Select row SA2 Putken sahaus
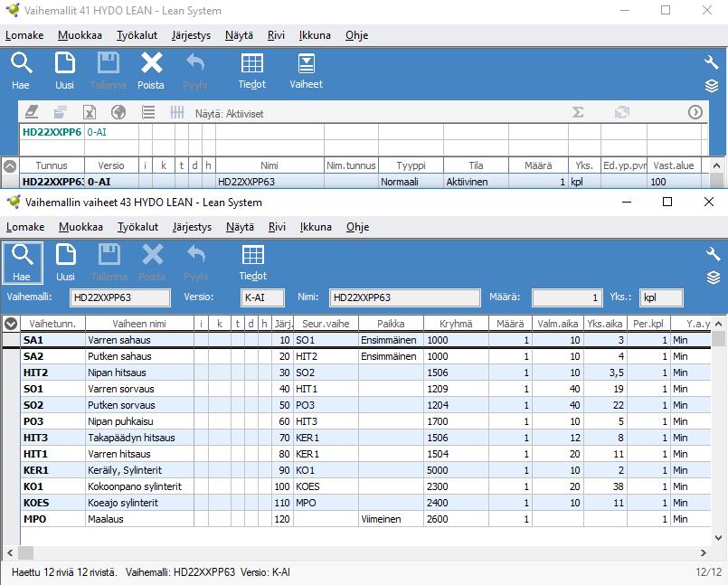Screen dimensions: 728x585 click(365, 356)
